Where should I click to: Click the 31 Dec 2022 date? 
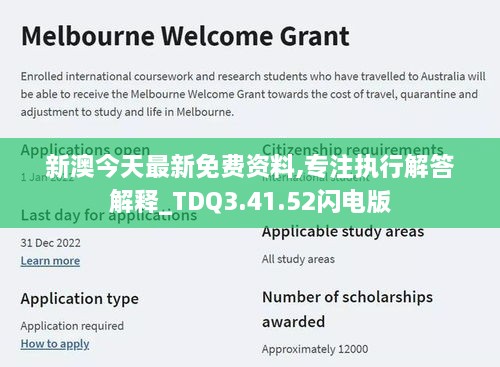51,243
